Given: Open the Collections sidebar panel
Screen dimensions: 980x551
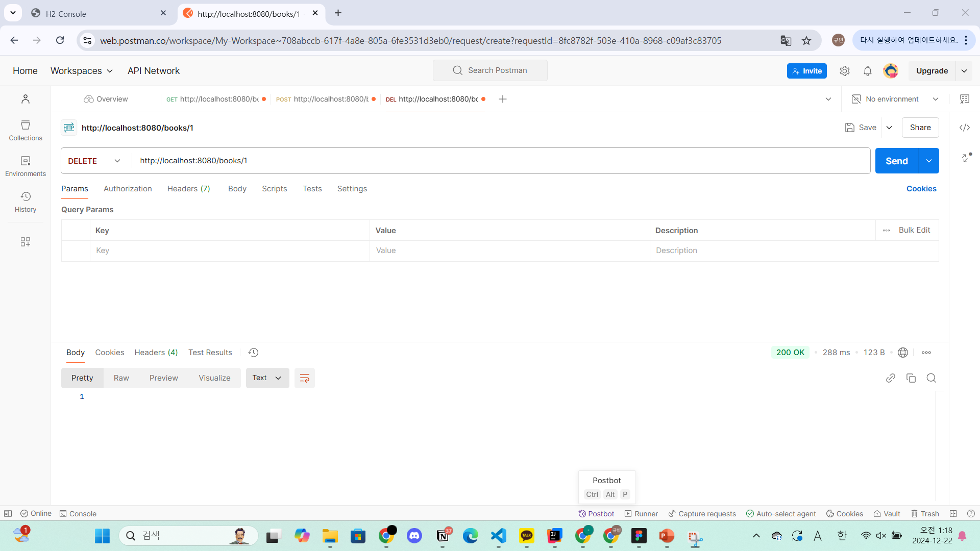Looking at the screenshot, I should 26,130.
